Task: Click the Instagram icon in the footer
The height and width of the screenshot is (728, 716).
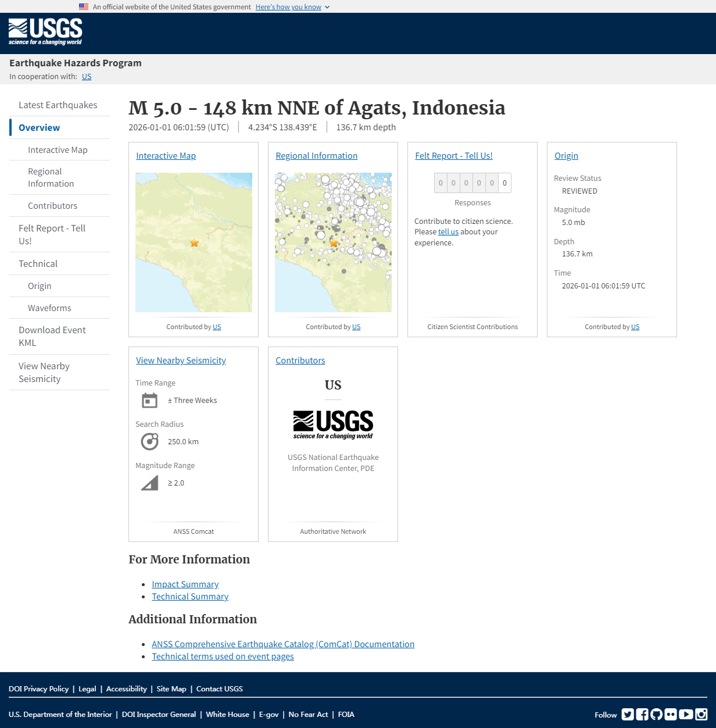Action: click(x=700, y=714)
